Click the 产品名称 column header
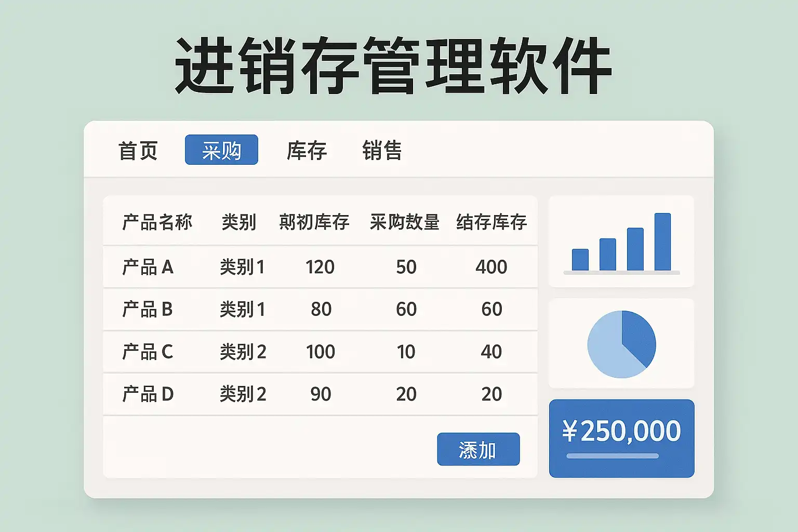The height and width of the screenshot is (532, 798). 157,222
